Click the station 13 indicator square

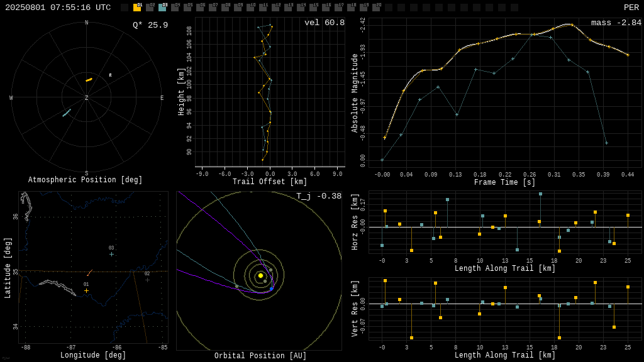point(289,8)
